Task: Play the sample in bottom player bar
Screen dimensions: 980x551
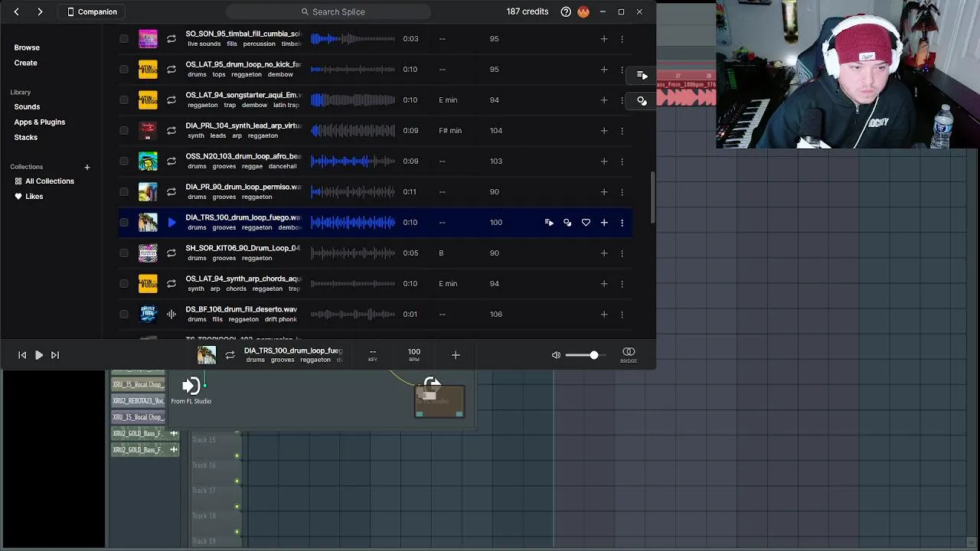Action: pos(38,355)
